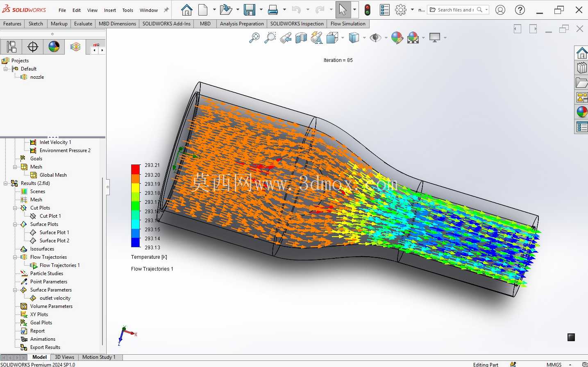Click the Undo arrow icon

(x=297, y=10)
